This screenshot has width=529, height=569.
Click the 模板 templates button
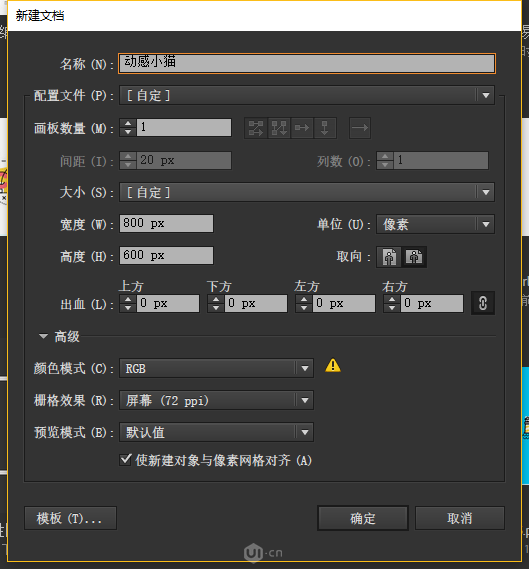[70, 518]
